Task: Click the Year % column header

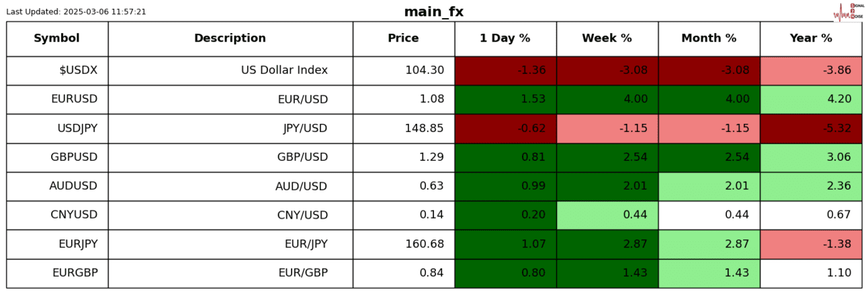Action: [x=810, y=38]
